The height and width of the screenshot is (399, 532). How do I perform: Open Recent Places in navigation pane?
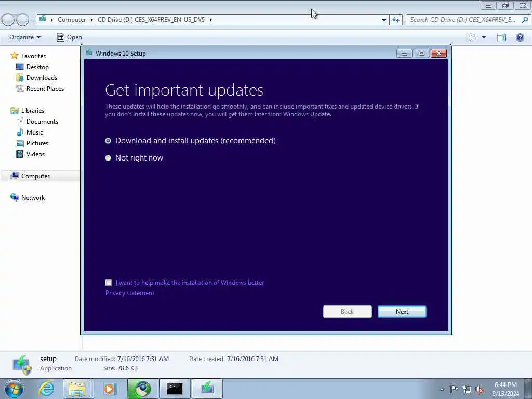pos(45,88)
